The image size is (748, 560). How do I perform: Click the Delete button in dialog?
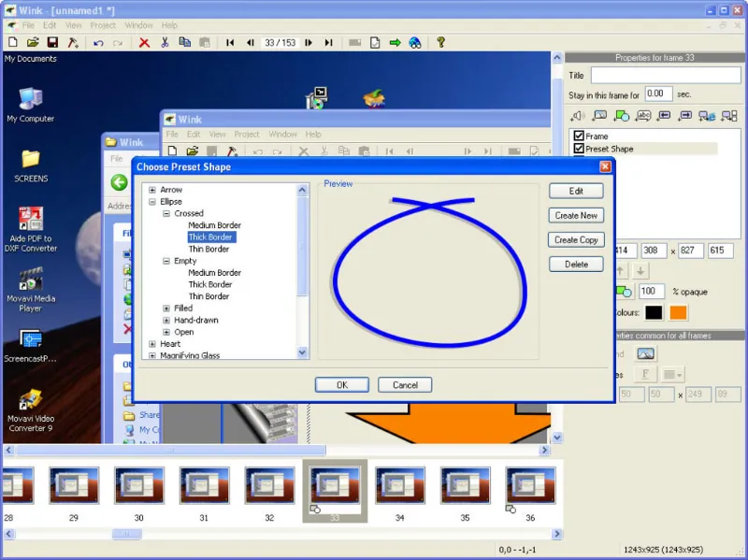click(576, 265)
